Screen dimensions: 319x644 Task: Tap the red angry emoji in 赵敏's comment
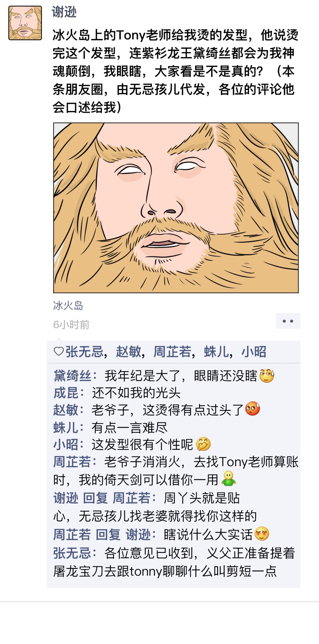(x=252, y=409)
